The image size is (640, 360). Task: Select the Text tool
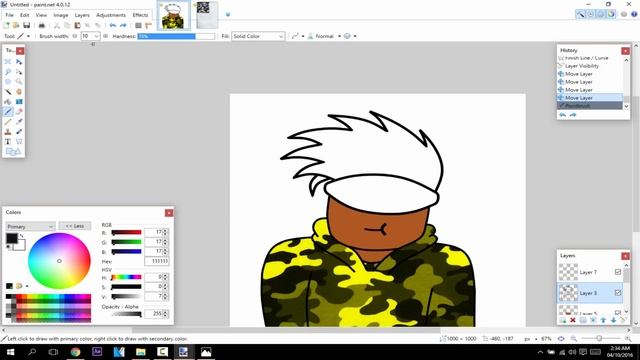coord(8,142)
